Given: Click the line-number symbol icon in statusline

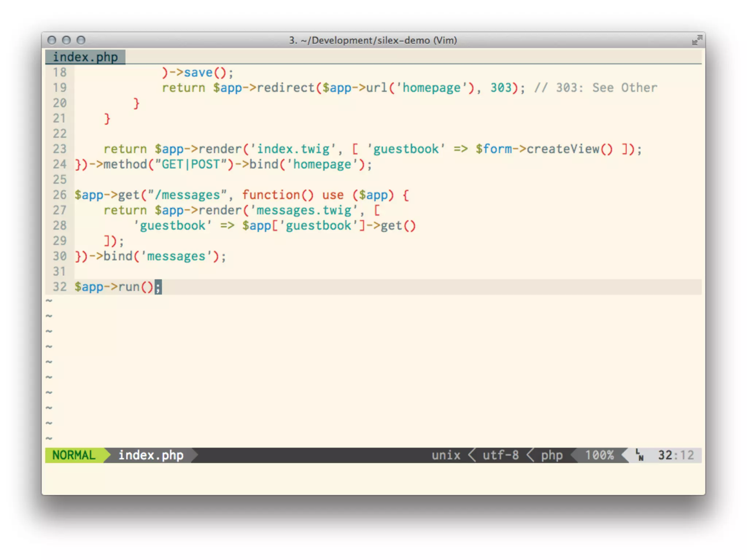Looking at the screenshot, I should coord(640,455).
